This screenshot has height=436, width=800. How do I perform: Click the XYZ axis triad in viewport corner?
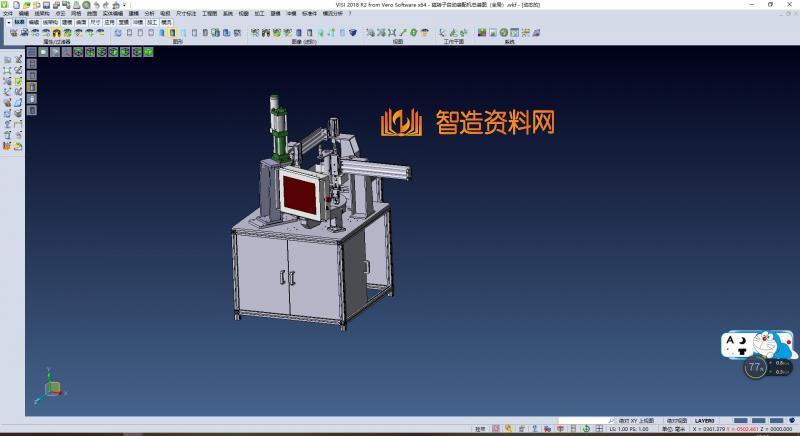[x=51, y=385]
